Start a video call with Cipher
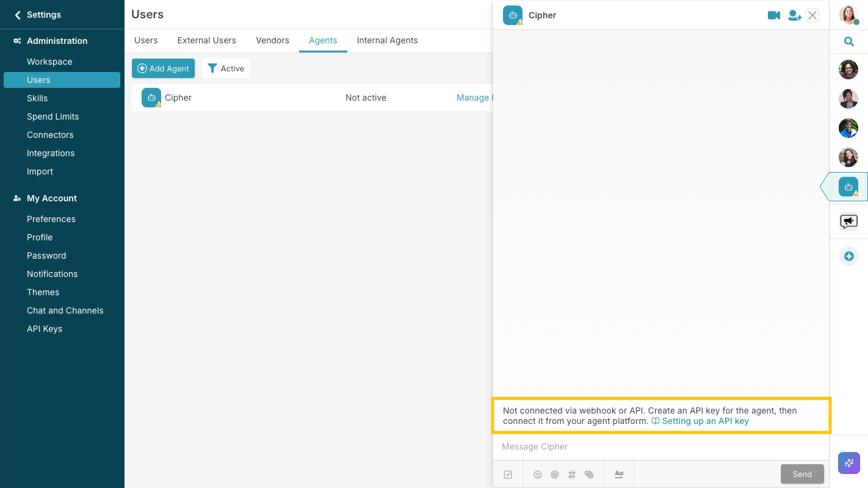The width and height of the screenshot is (868, 488). 774,15
